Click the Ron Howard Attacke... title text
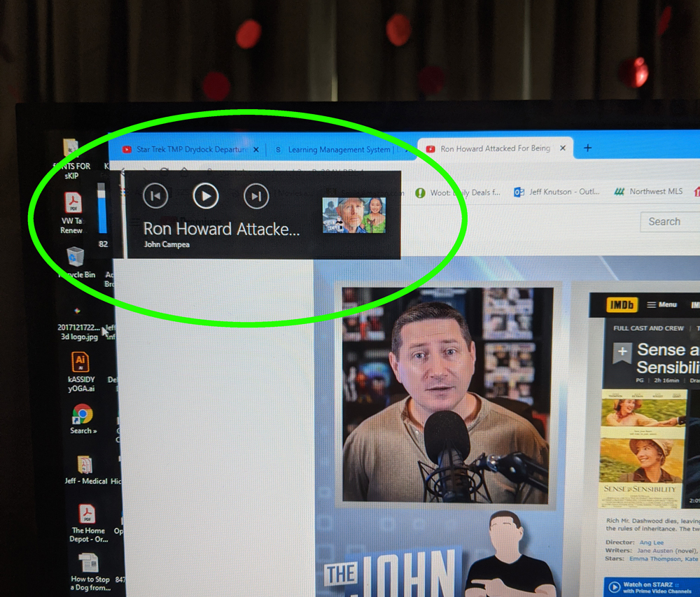The width and height of the screenshot is (700, 597). pyautogui.click(x=221, y=229)
